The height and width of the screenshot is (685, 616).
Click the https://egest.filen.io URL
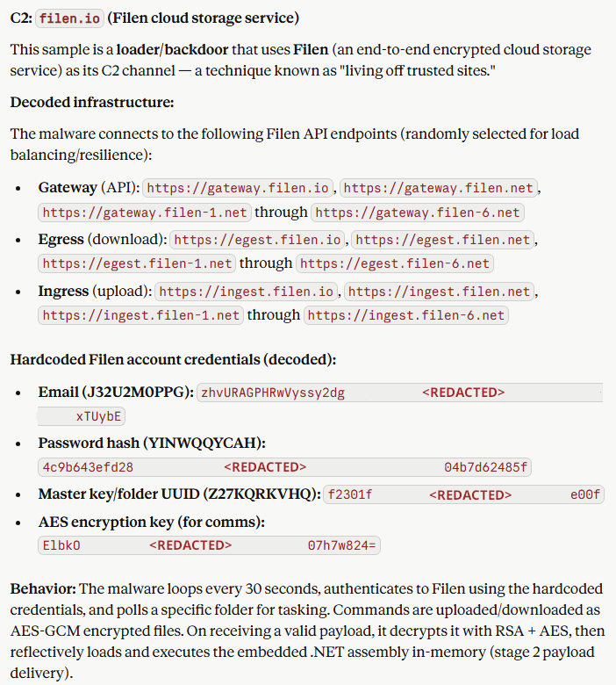point(259,239)
